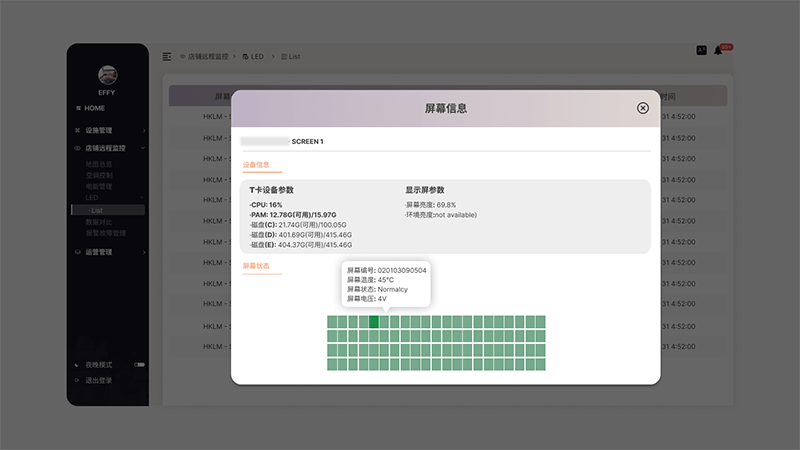Open 数据对比 submenu item
The image size is (800, 450).
[98, 222]
